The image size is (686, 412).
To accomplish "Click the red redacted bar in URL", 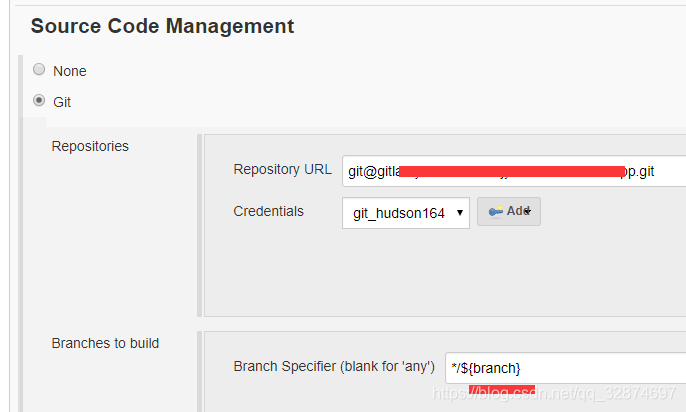I will (x=512, y=171).
